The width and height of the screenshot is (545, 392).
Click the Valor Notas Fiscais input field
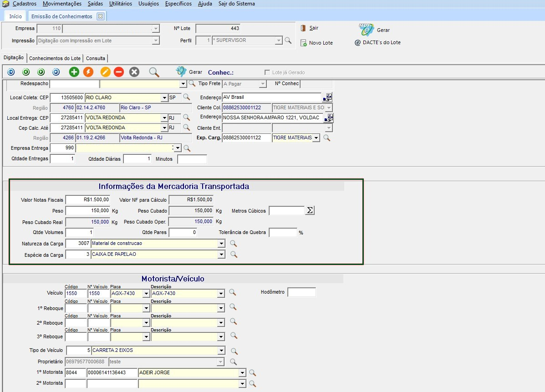(88, 200)
